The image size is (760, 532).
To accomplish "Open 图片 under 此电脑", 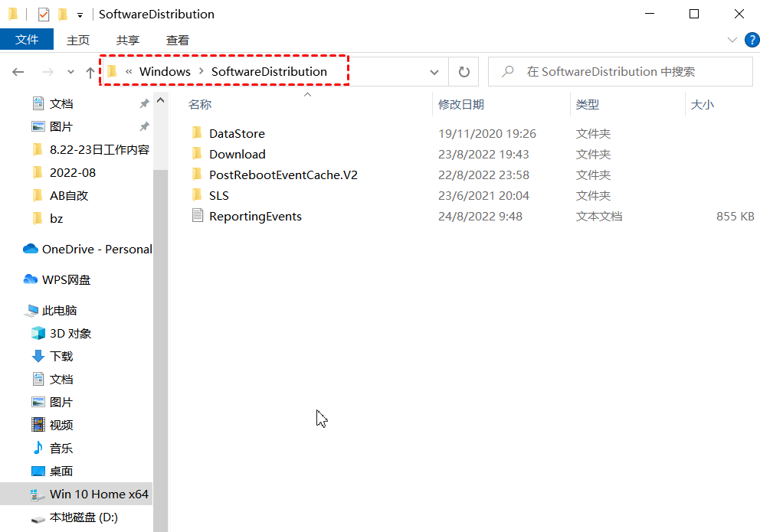I will click(x=61, y=403).
